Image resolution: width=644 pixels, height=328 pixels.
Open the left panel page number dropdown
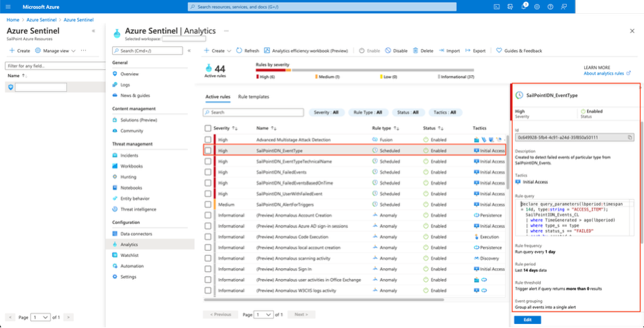point(41,317)
